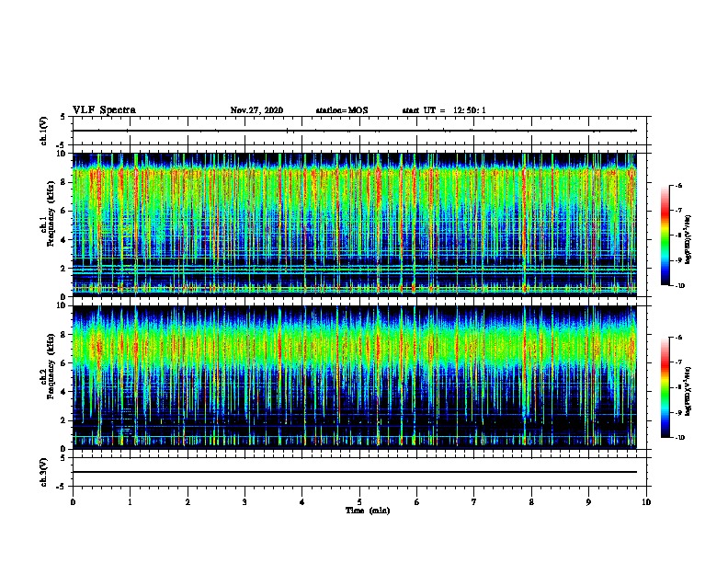Click the ch.2 spectrogram plot area
The height and width of the screenshot is (563, 728).
(x=355, y=377)
